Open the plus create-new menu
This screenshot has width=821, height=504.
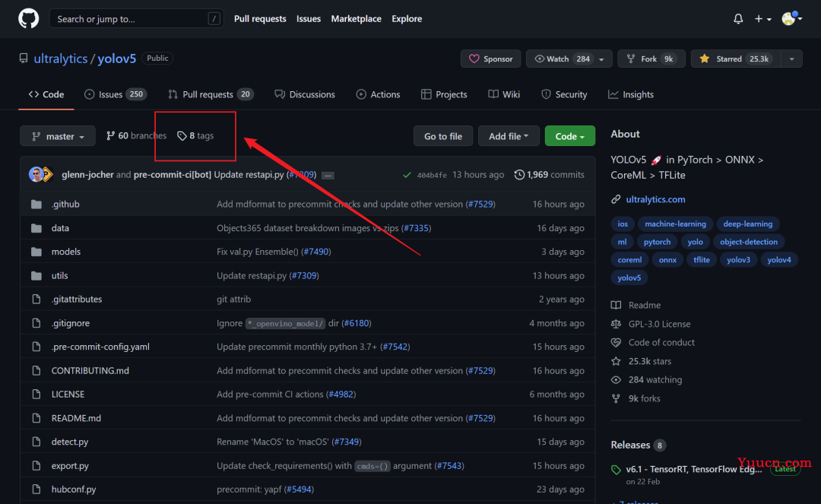(763, 19)
